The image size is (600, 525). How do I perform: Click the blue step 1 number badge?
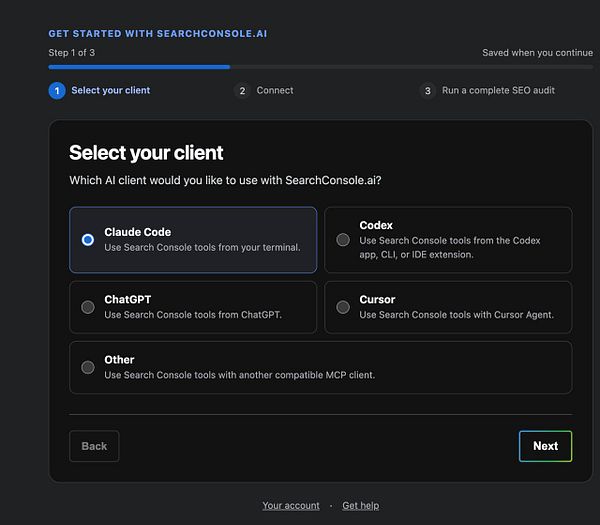[x=57, y=91]
